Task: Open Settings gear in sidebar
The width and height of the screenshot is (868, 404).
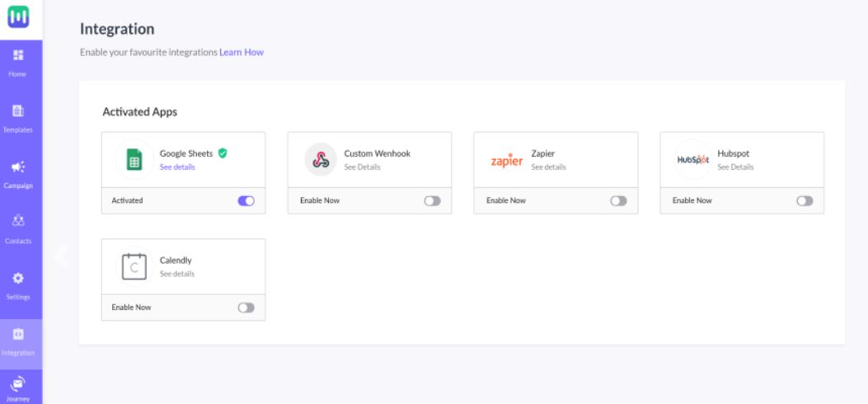Action: pos(19,284)
